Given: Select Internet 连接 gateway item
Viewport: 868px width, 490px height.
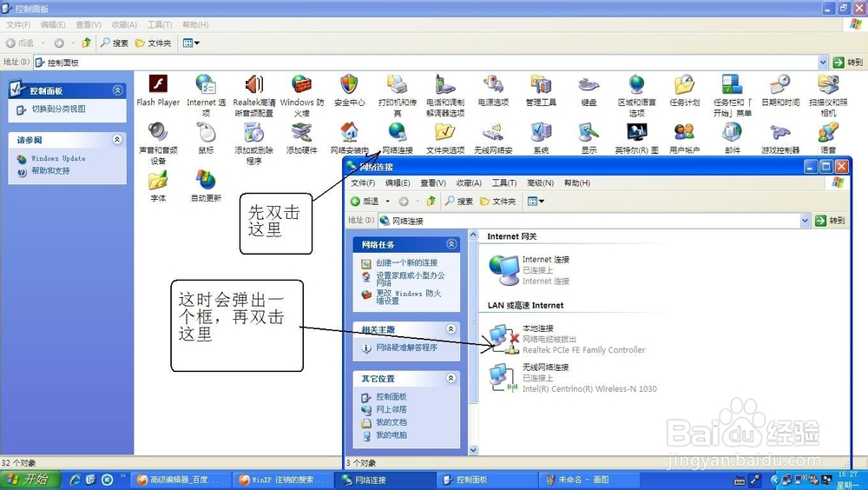Looking at the screenshot, I should pos(529,270).
